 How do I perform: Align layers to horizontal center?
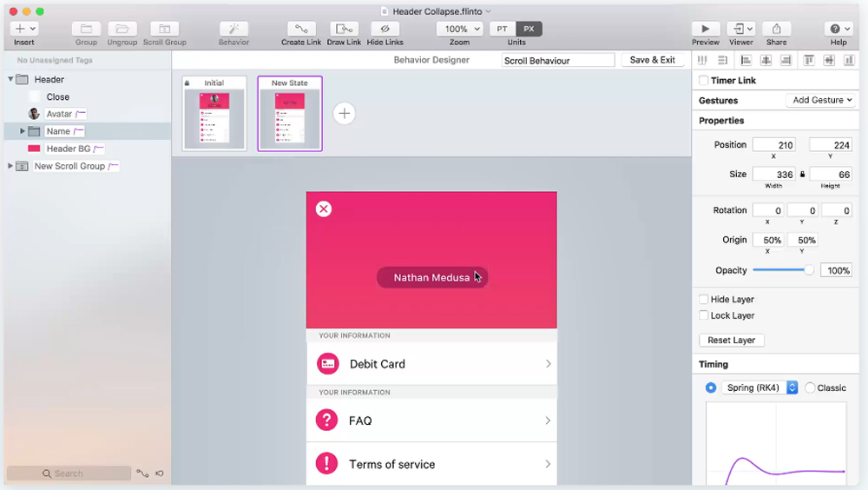point(766,60)
